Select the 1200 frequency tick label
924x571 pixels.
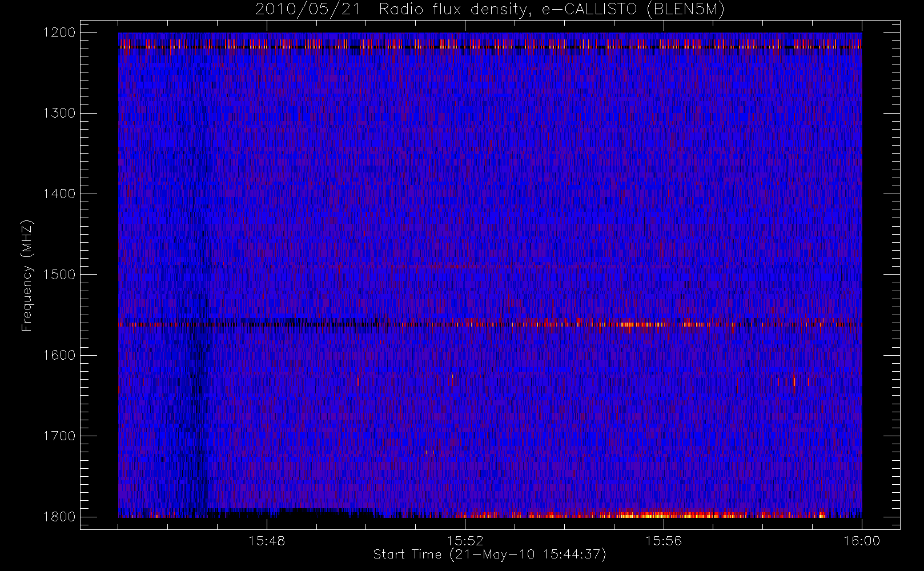coord(59,33)
